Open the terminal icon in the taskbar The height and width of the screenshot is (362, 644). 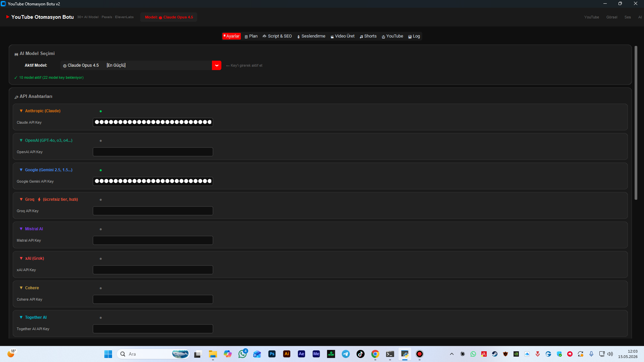click(390, 354)
